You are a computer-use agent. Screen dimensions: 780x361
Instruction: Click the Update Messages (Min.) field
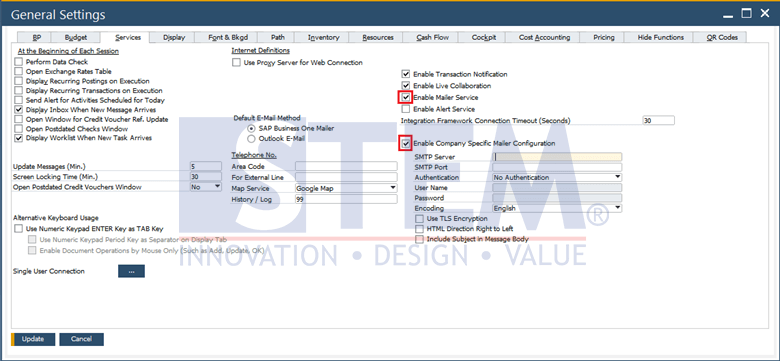pos(206,167)
